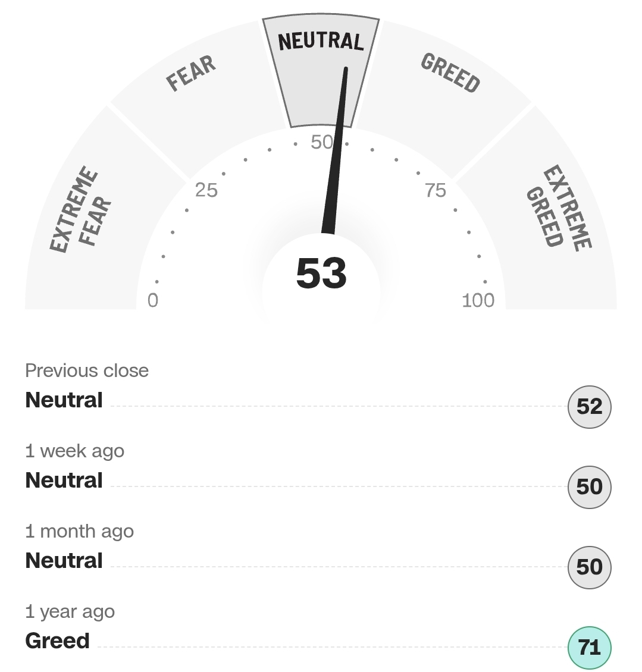Viewport: 642px width, 672px height.
Task: Click the Greed rating under 1 year ago
Action: [x=57, y=641]
